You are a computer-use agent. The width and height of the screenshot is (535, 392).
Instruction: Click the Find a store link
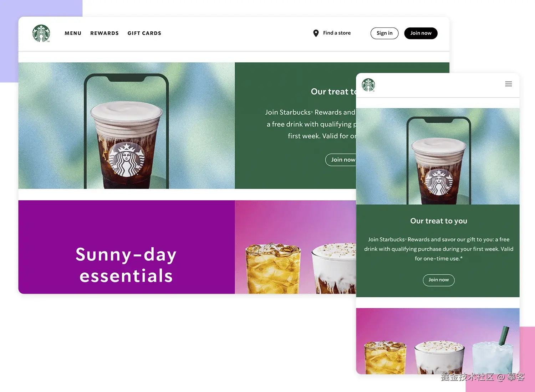pyautogui.click(x=337, y=33)
